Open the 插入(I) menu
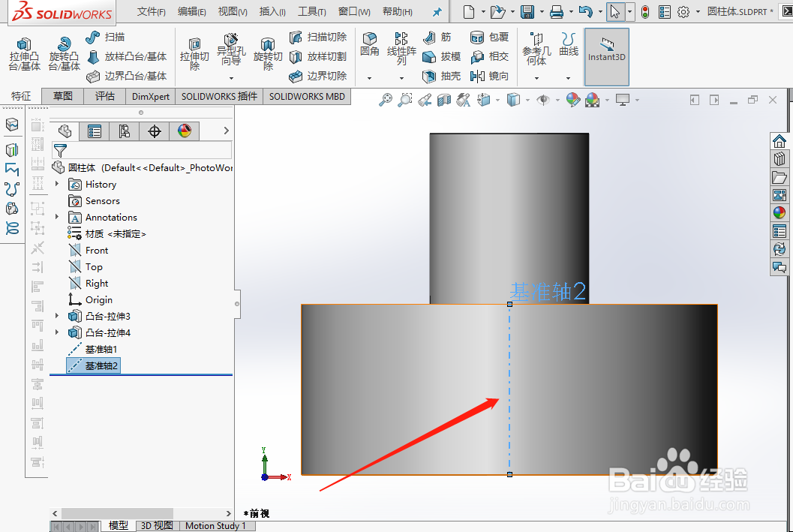This screenshot has width=793, height=532. click(x=272, y=12)
